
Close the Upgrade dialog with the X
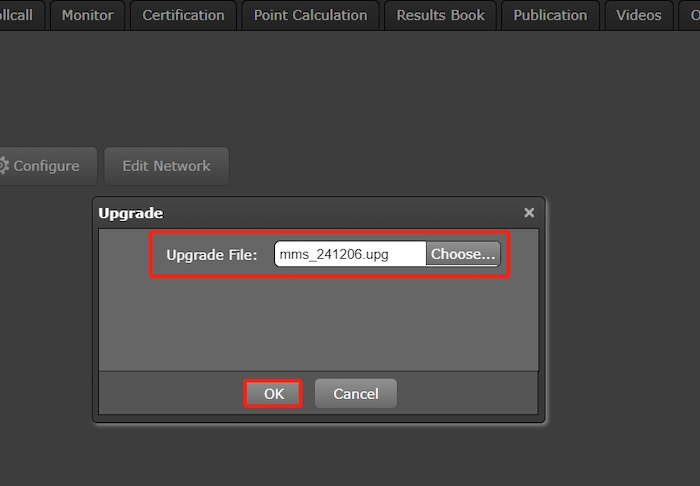[x=529, y=213]
